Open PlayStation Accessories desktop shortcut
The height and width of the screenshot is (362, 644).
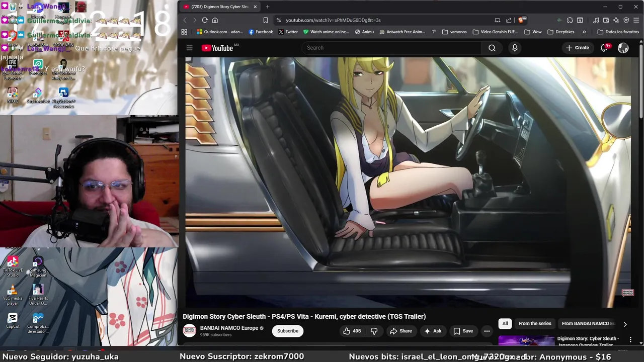click(x=63, y=98)
